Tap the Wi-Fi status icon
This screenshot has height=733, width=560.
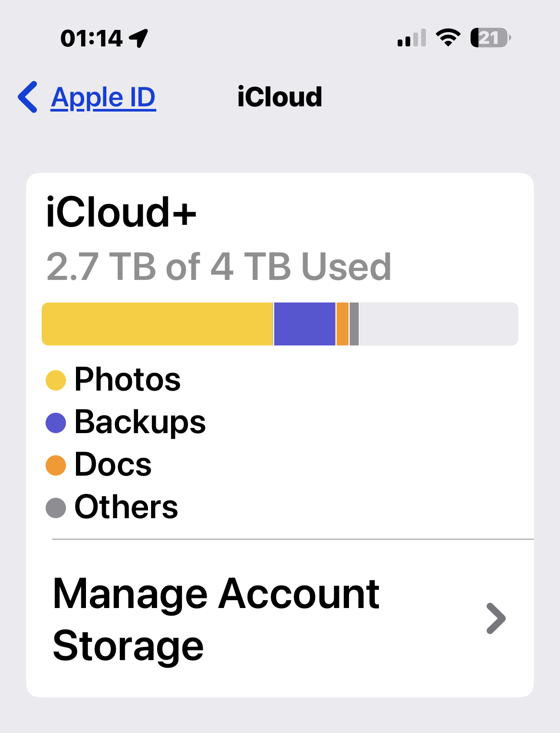coord(448,38)
